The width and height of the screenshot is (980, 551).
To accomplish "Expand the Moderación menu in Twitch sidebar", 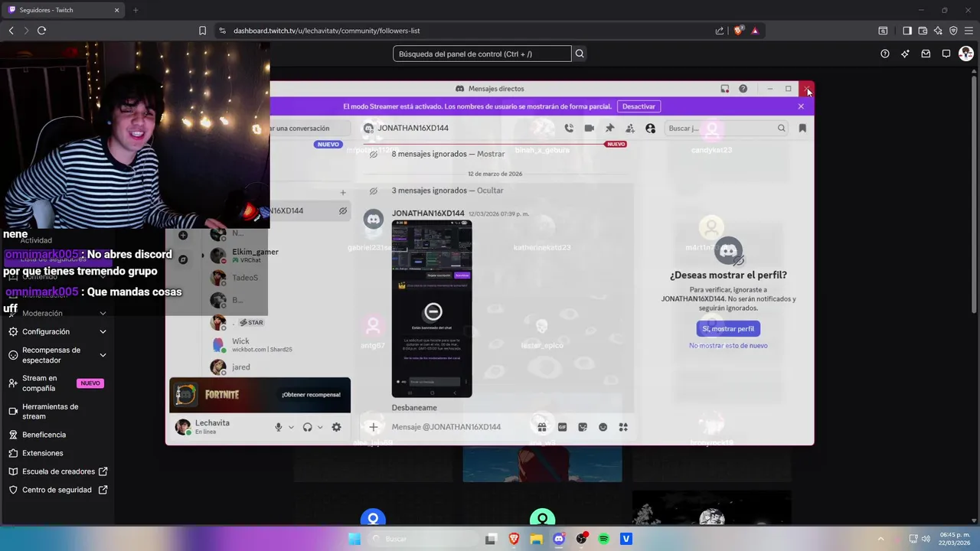I will (x=57, y=313).
